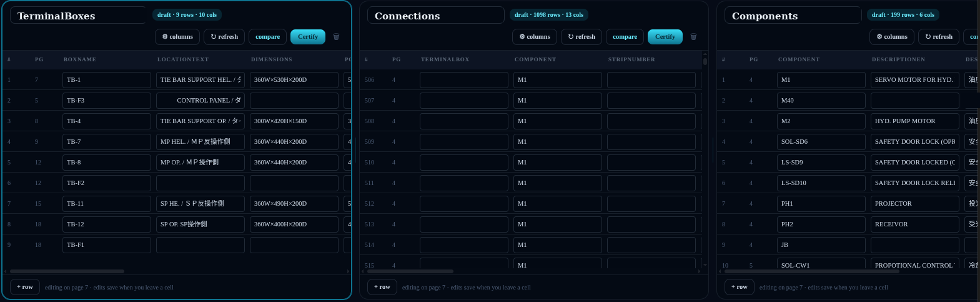
Task: Edit M1 component cell in Connections row 508
Action: pyautogui.click(x=558, y=121)
